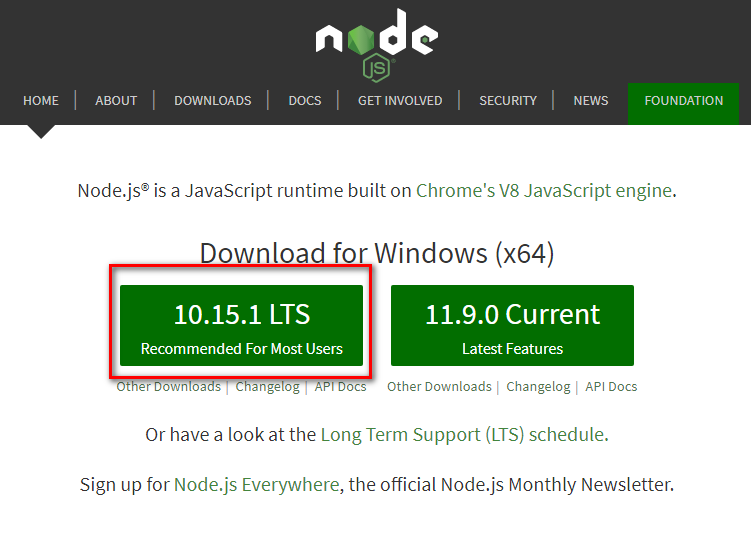Open the DOCS section

pyautogui.click(x=305, y=101)
